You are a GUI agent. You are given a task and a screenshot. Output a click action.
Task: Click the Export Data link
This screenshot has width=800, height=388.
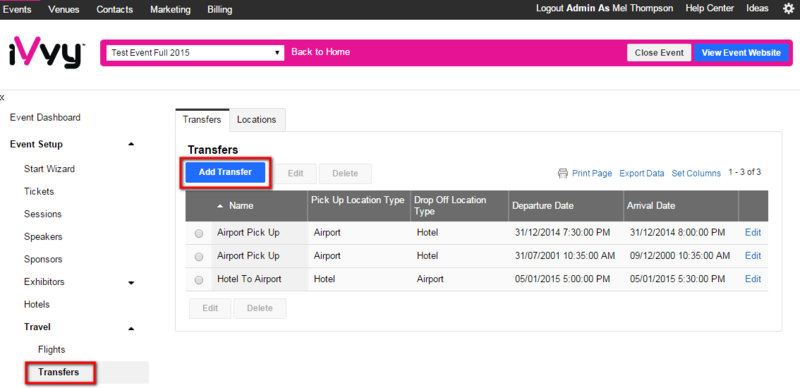[x=642, y=174]
